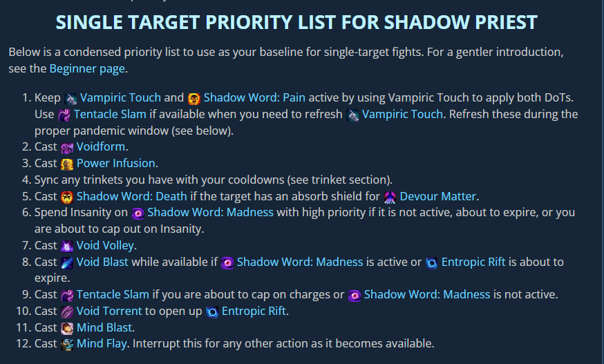
Task: Click the Shadow Word: Pain spell icon
Action: click(x=194, y=98)
